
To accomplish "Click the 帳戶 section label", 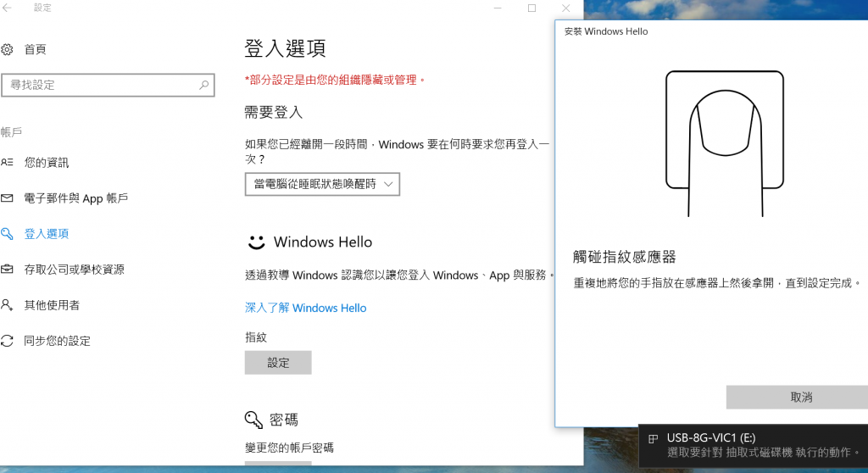I will tap(12, 132).
